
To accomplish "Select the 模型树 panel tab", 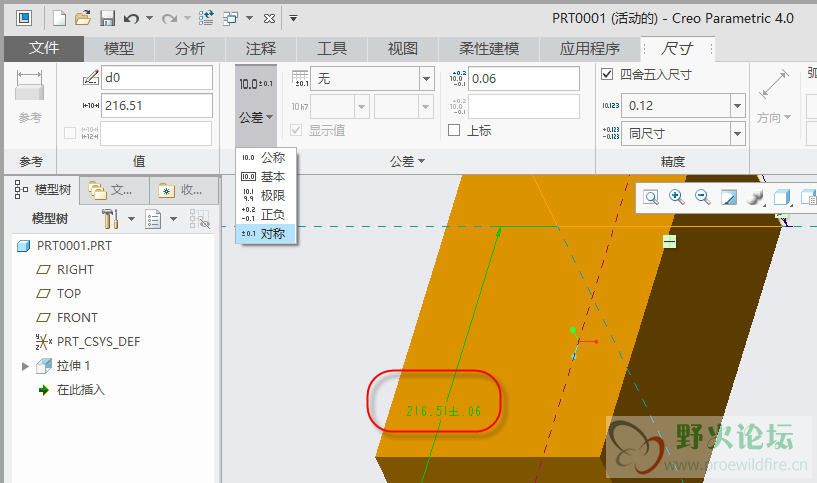I will [43, 190].
